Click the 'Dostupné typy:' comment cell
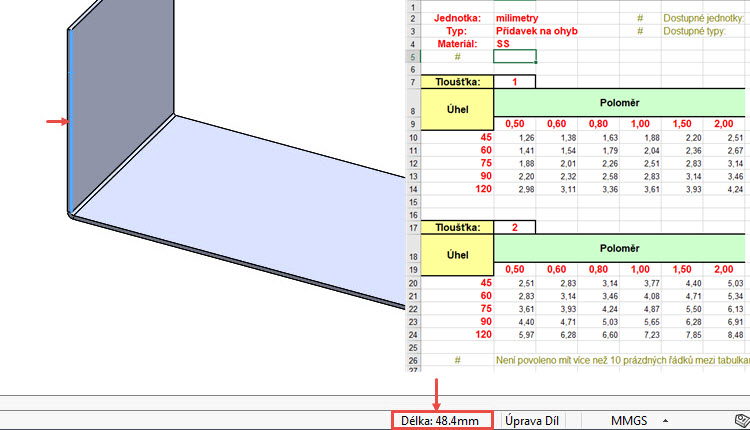750x430 pixels. pyautogui.click(x=695, y=31)
